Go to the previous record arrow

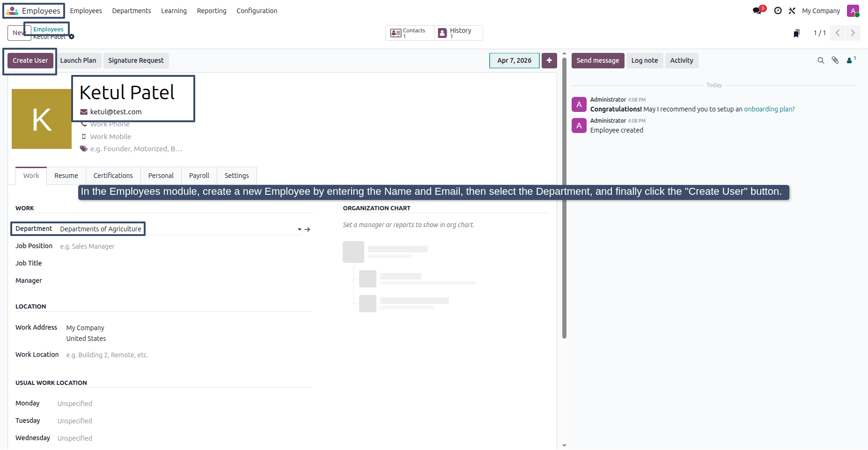point(838,33)
